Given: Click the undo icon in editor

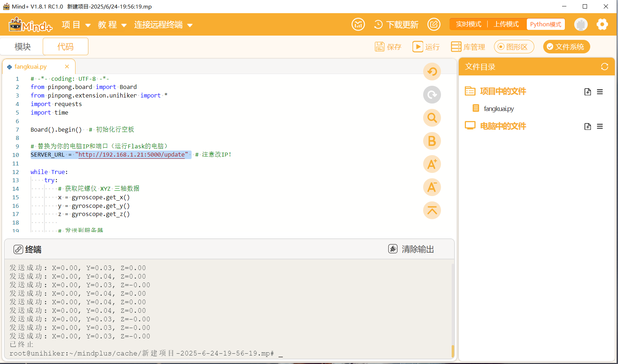Looking at the screenshot, I should [432, 72].
